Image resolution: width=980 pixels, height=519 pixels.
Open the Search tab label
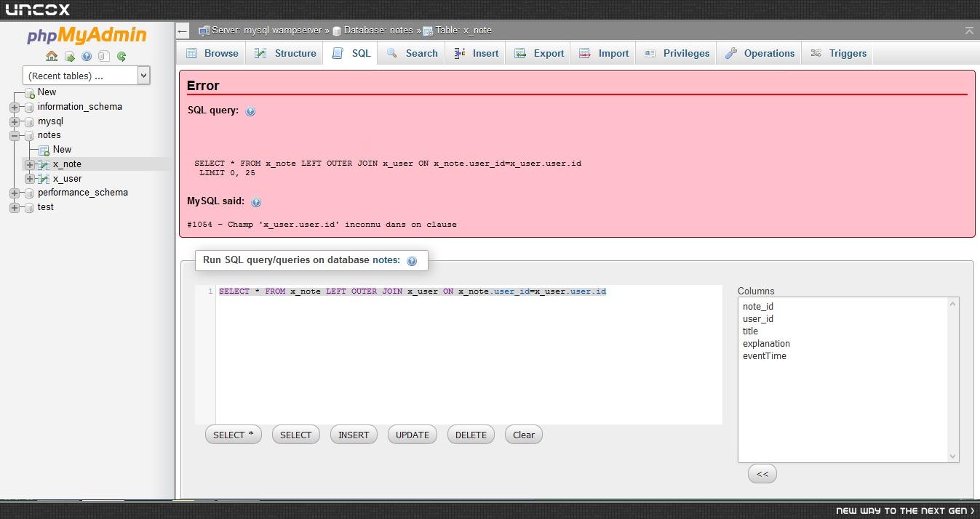pyautogui.click(x=422, y=53)
